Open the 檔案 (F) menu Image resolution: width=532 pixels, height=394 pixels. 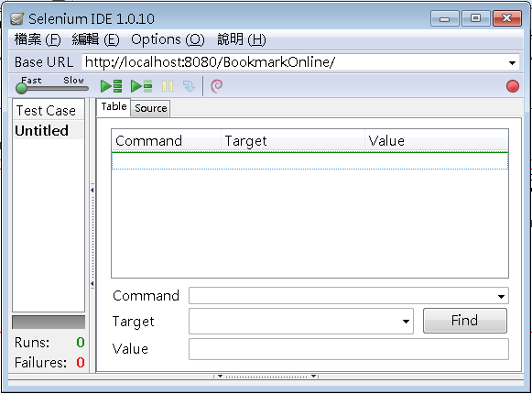(x=38, y=39)
